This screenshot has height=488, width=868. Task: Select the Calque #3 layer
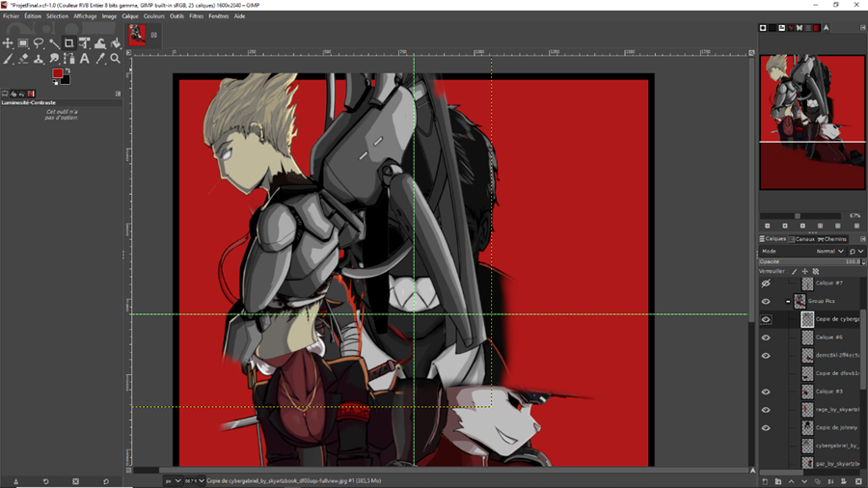pyautogui.click(x=828, y=392)
